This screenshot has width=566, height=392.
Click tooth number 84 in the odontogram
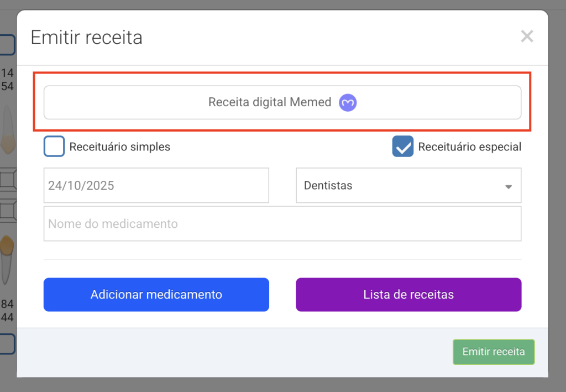click(8, 304)
